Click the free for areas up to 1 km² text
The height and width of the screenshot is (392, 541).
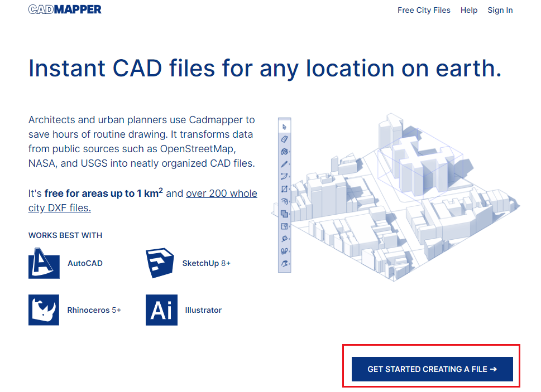(x=103, y=193)
